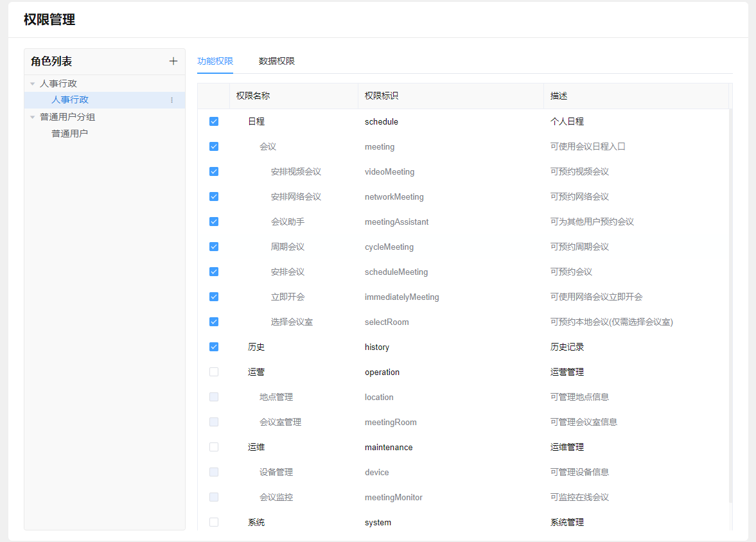Select the 普通用户 role
756x542 pixels.
[x=69, y=134]
